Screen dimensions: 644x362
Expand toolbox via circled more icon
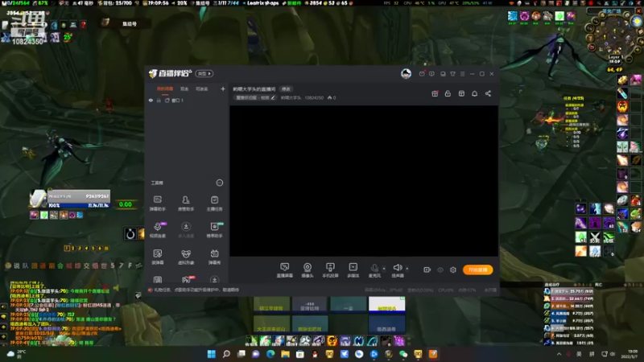point(220,183)
